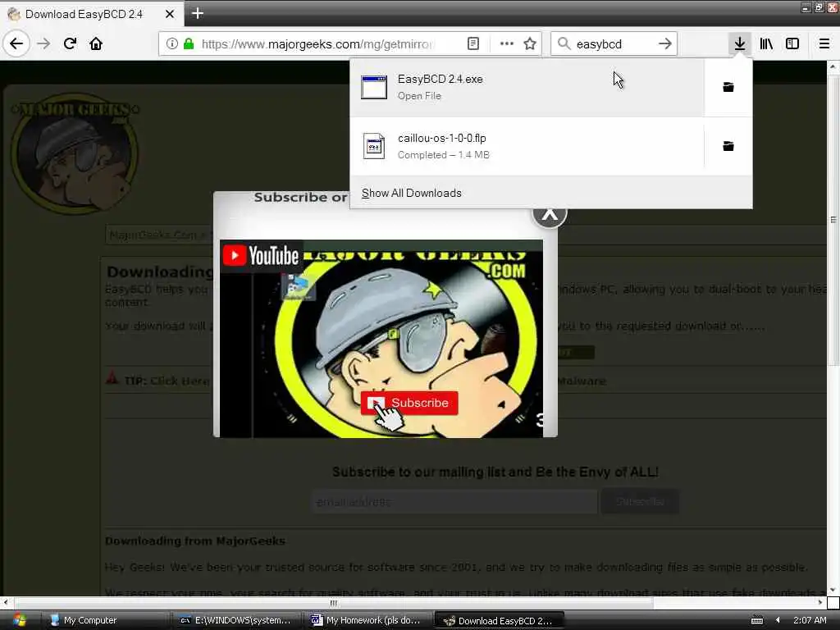
Task: Open the Library toolbar icon
Action: click(766, 43)
